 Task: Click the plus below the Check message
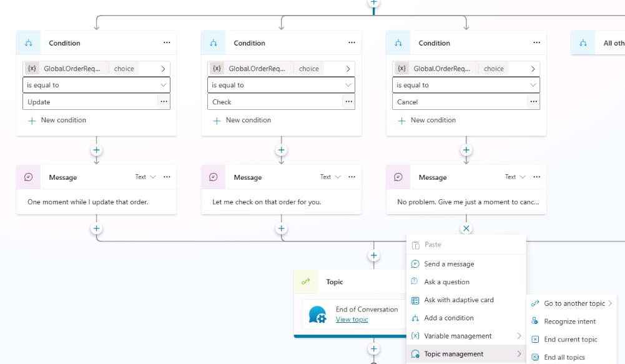(x=281, y=229)
